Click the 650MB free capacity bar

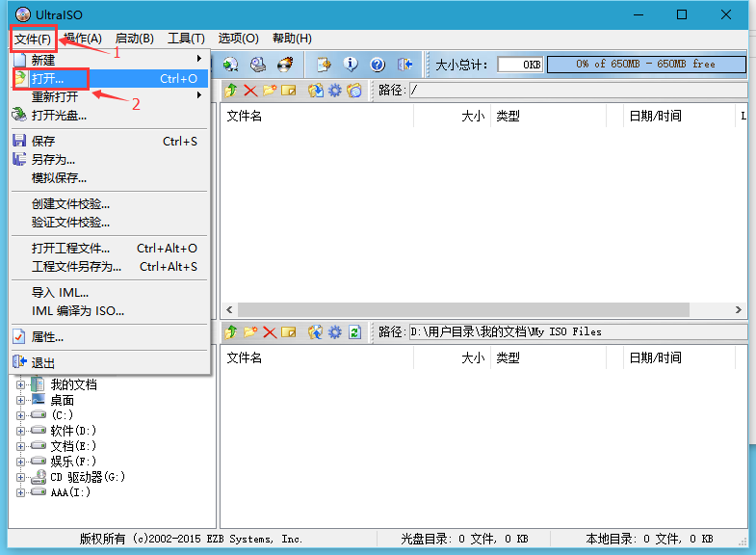click(646, 65)
